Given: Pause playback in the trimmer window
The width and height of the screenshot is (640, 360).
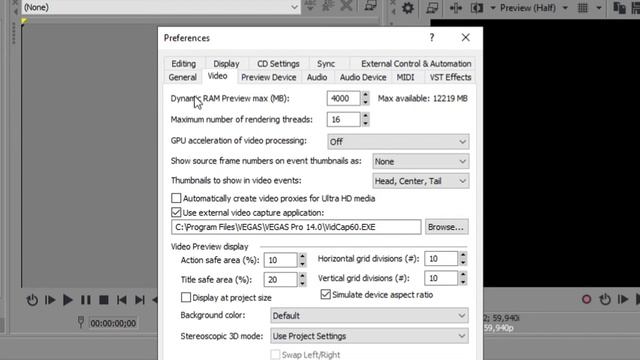Looking at the screenshot, I should (x=86, y=300).
